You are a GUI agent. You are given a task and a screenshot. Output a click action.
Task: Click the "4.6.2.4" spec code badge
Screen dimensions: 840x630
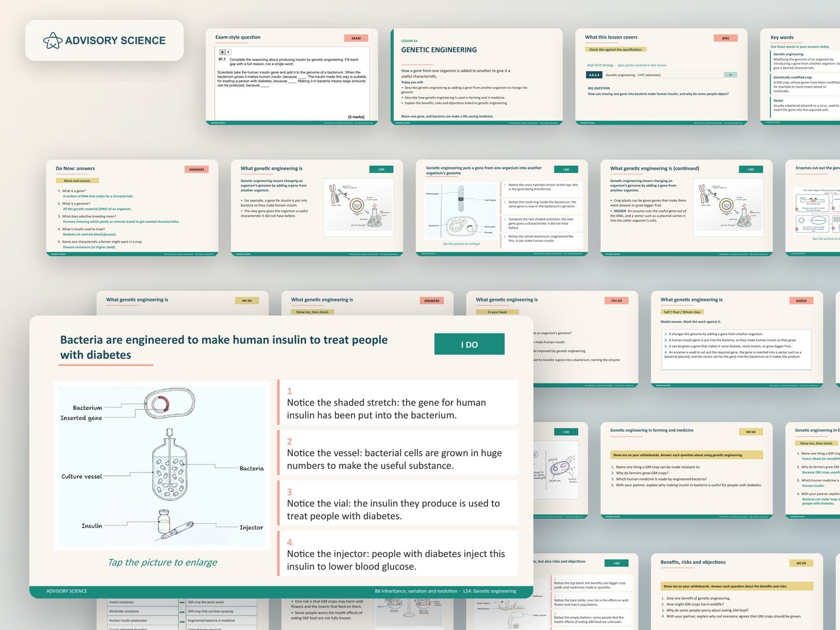[x=594, y=74]
